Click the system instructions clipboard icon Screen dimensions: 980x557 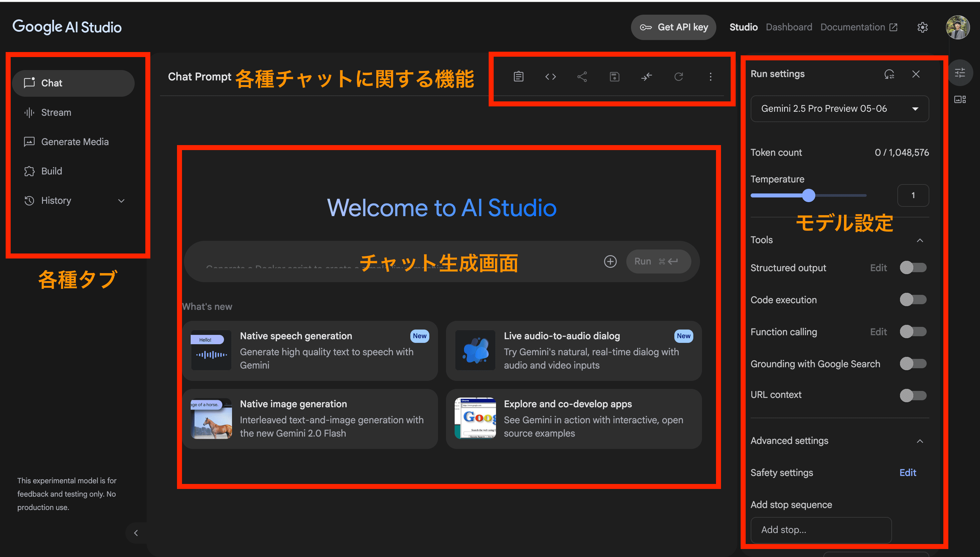(518, 76)
